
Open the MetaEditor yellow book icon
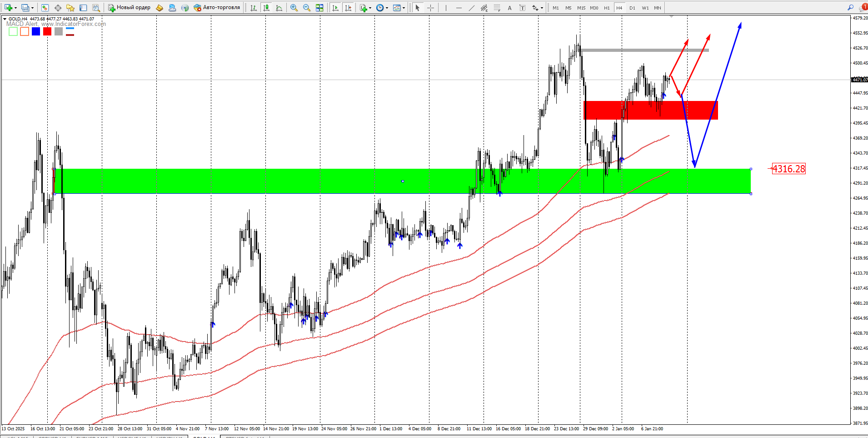click(x=160, y=8)
